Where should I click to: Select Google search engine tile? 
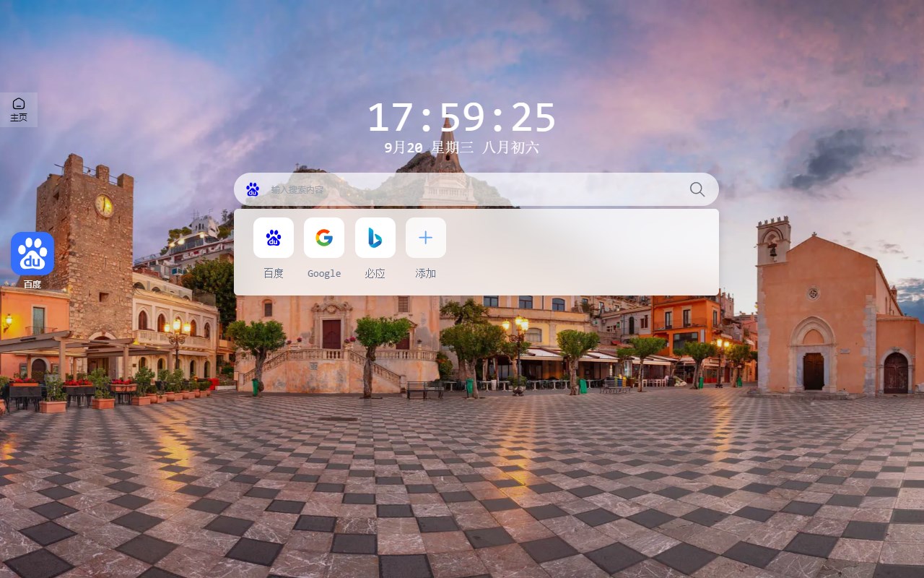pos(324,238)
